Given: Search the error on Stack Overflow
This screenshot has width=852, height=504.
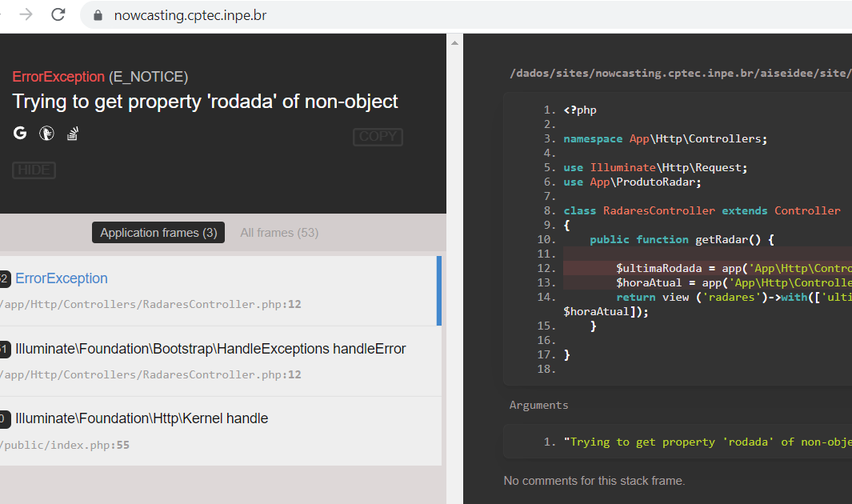Looking at the screenshot, I should pyautogui.click(x=73, y=133).
